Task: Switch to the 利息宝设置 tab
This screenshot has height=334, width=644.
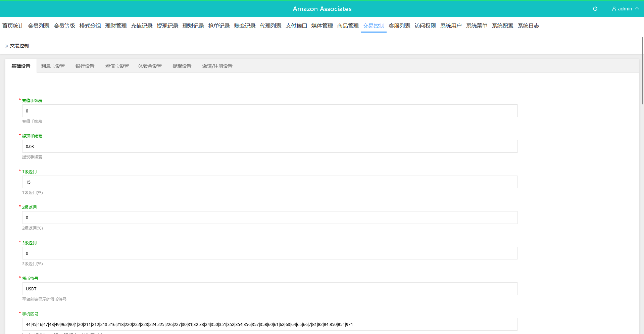Action: coord(53,66)
